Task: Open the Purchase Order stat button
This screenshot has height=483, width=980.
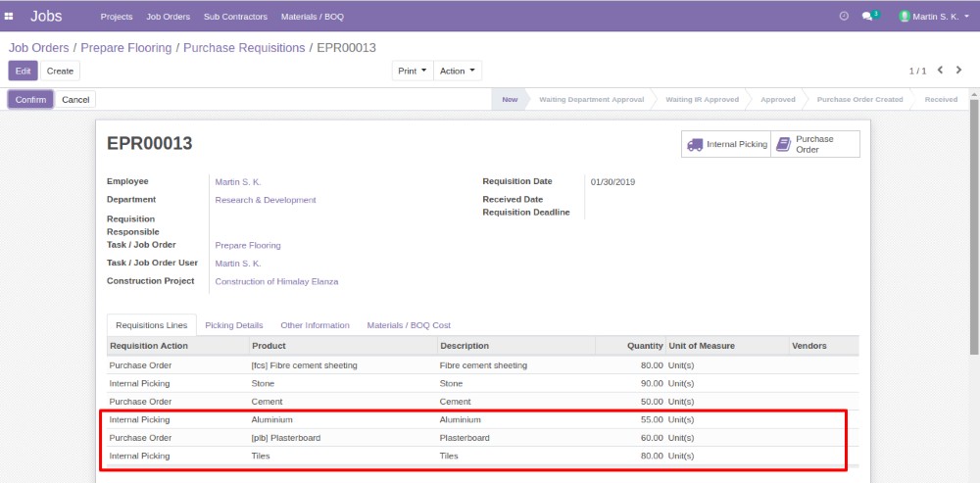Action: click(x=814, y=144)
